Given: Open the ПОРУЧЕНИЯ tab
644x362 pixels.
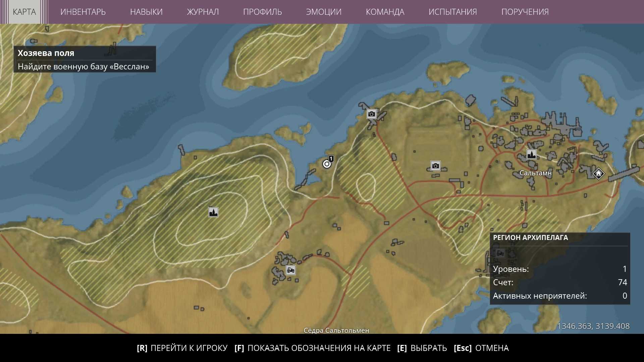Looking at the screenshot, I should 525,12.
